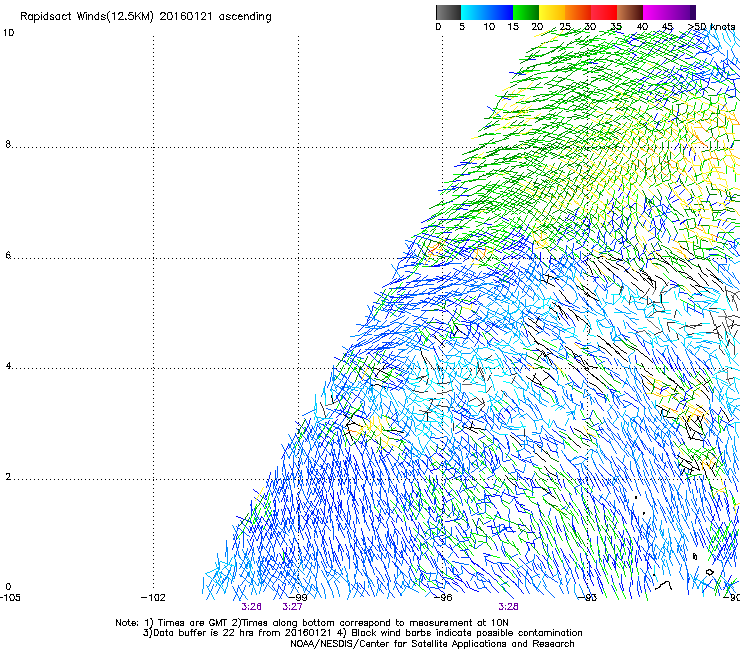This screenshot has height=650, width=740.
Task: Click longitude axis label '-93'
Action: (x=588, y=598)
